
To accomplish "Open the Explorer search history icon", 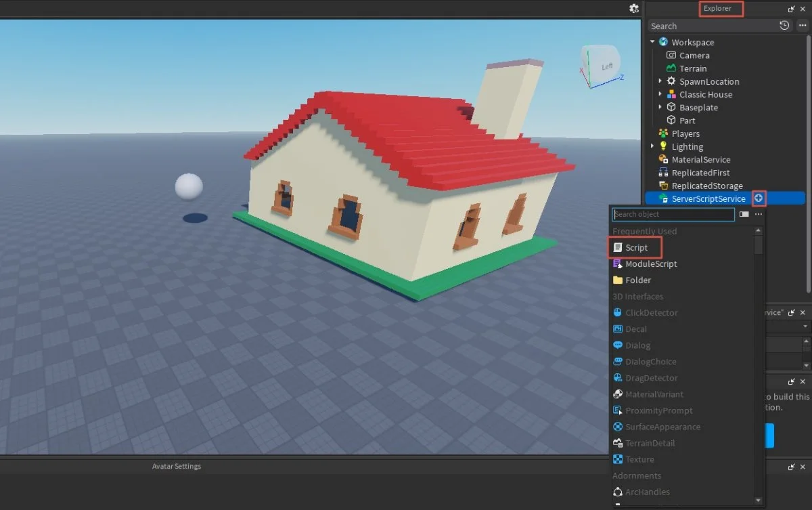I will 784,26.
